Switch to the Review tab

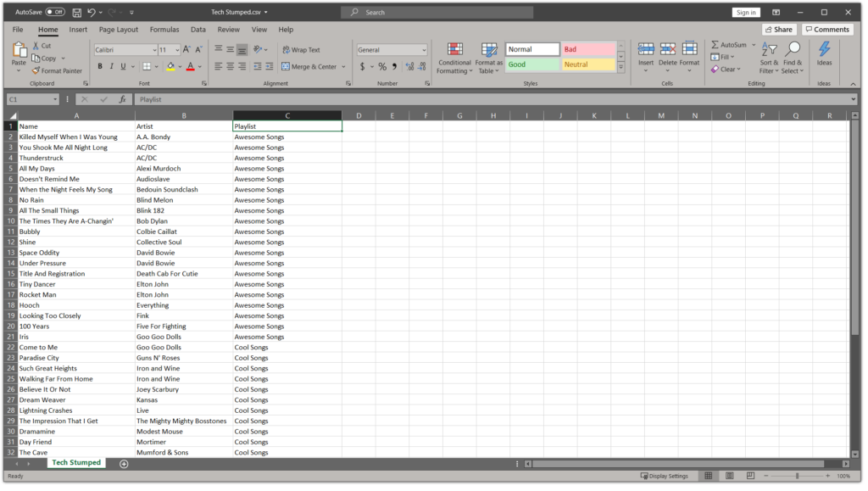[x=229, y=30]
